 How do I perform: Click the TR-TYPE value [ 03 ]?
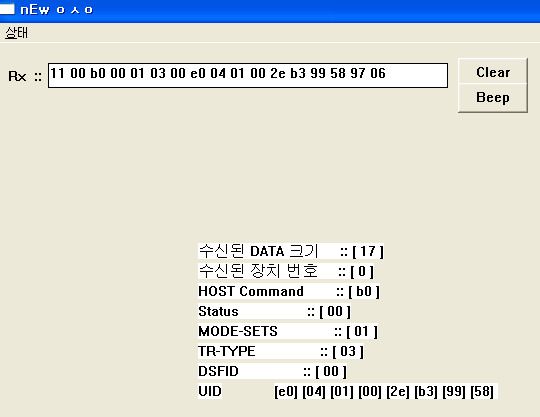tap(348, 352)
